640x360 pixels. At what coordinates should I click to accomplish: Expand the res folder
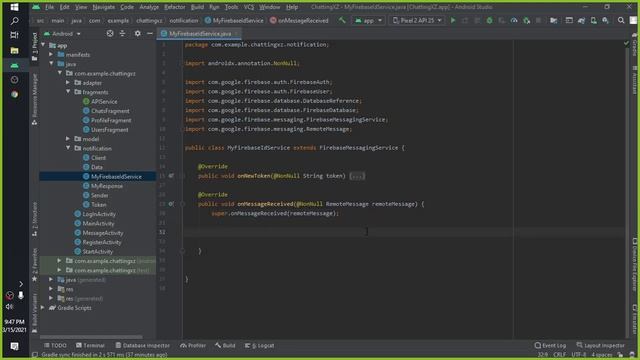point(51,289)
